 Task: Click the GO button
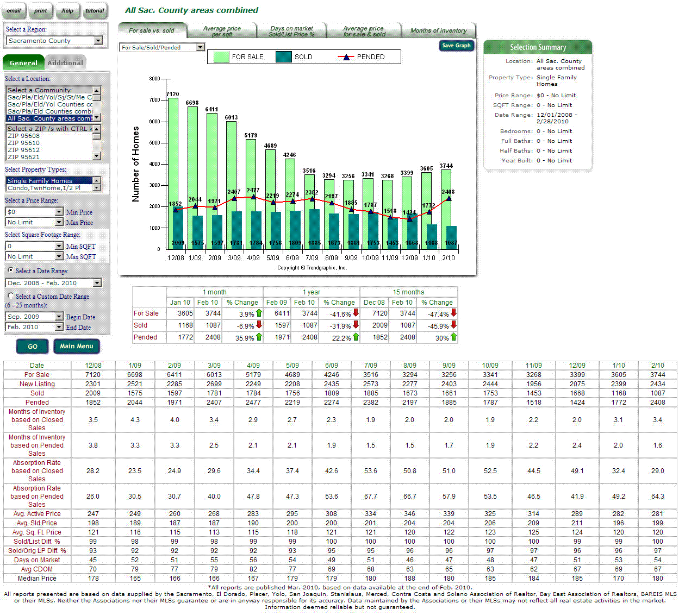(x=33, y=347)
